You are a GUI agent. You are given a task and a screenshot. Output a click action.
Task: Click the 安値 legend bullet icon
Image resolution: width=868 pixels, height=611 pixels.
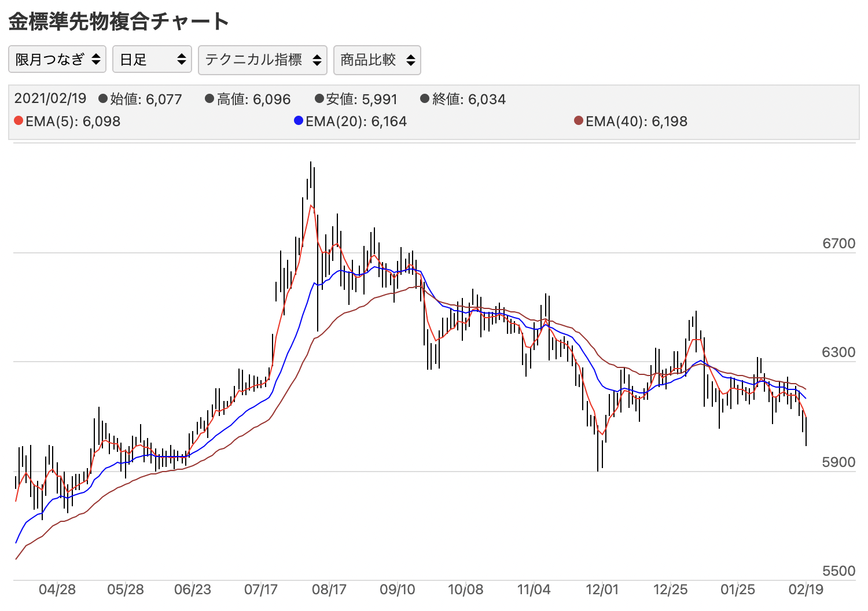pos(319,99)
